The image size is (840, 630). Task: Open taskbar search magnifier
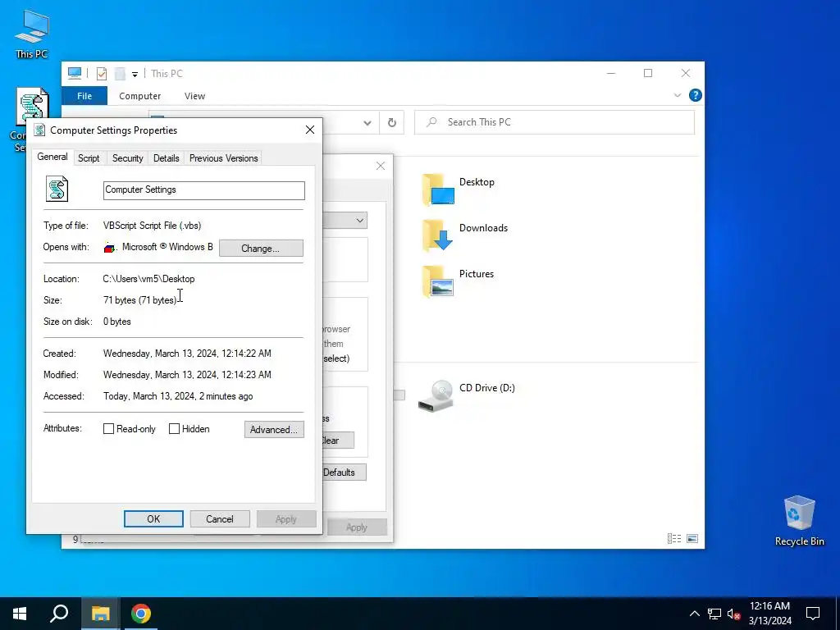tap(59, 614)
